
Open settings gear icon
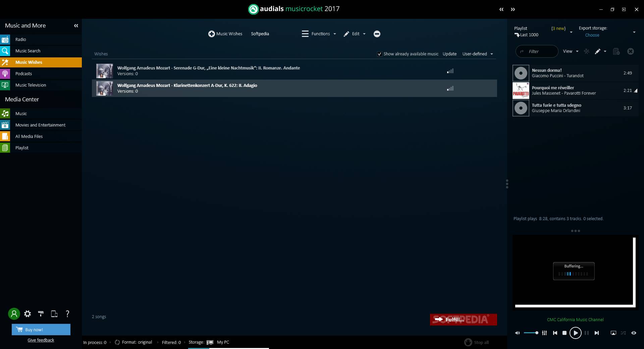[x=28, y=314]
